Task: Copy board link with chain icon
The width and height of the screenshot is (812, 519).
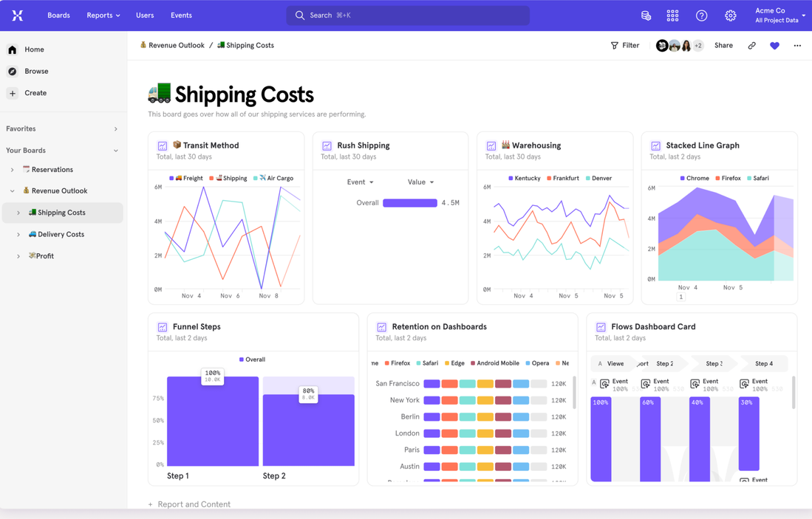Action: 751,46
